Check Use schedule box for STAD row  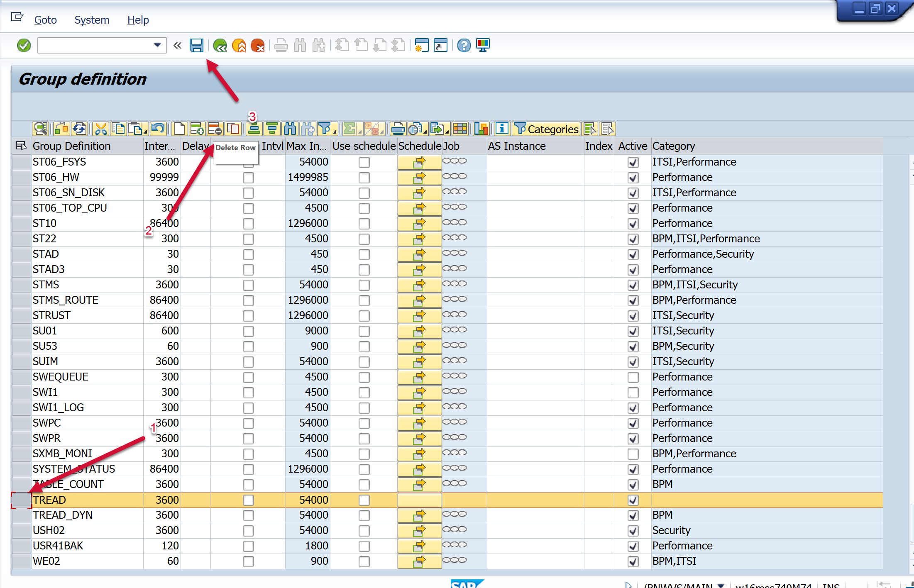pyautogui.click(x=364, y=254)
